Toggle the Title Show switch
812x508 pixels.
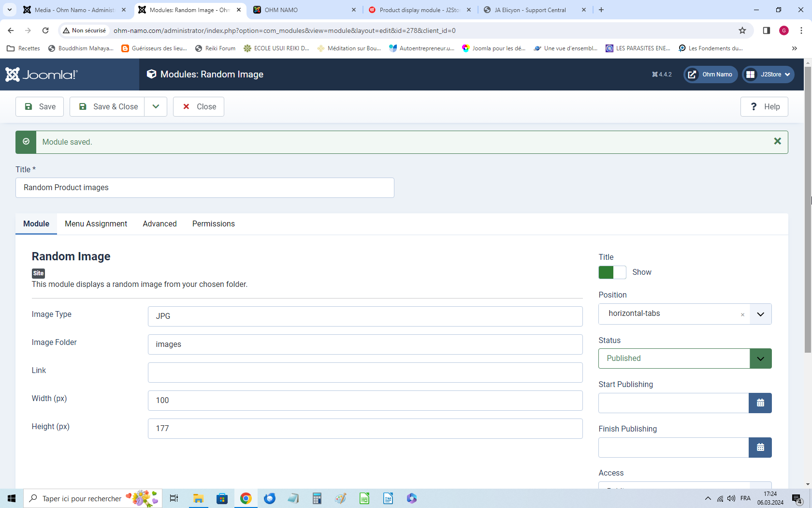point(612,272)
